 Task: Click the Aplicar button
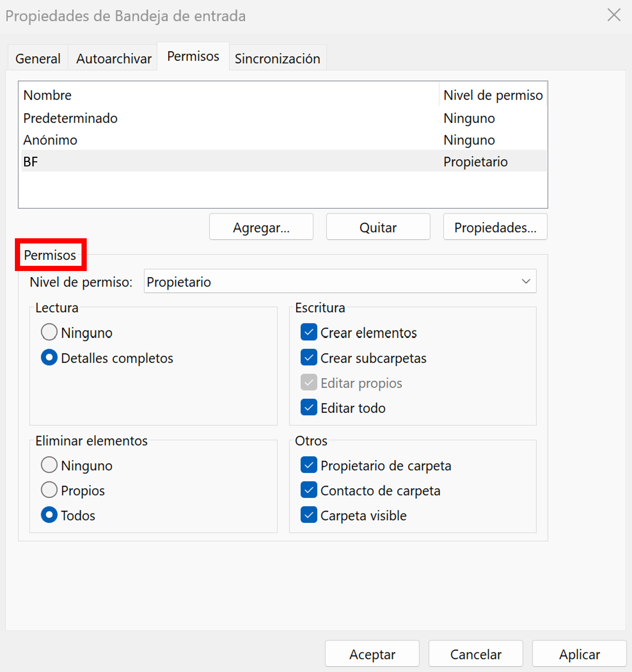pos(579,653)
